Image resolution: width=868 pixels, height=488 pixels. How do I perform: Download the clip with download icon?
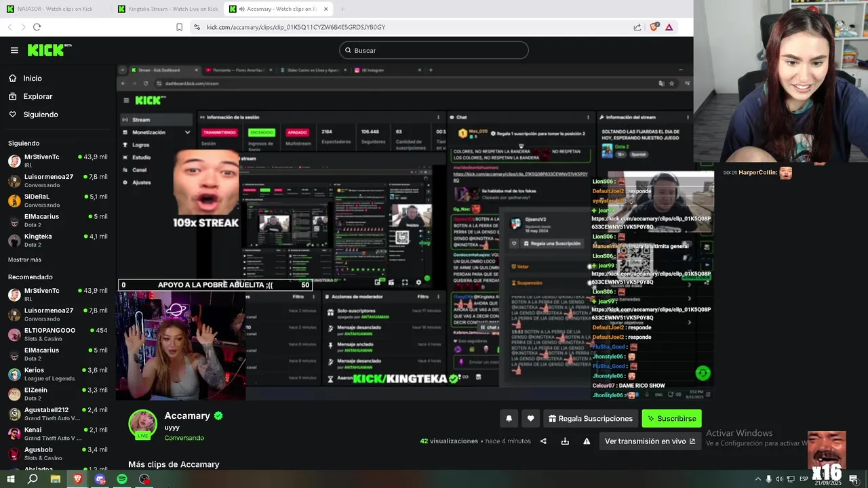[x=565, y=441]
